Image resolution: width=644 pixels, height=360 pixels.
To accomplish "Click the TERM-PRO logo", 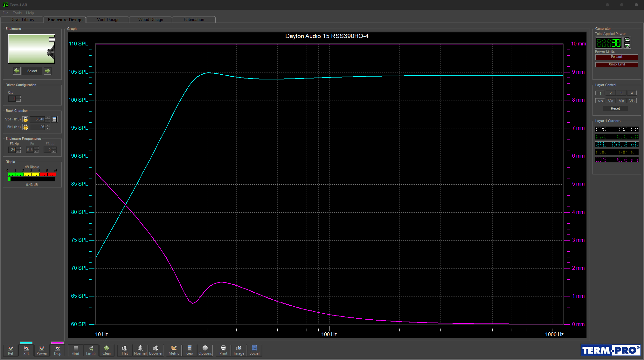I will tap(610, 350).
